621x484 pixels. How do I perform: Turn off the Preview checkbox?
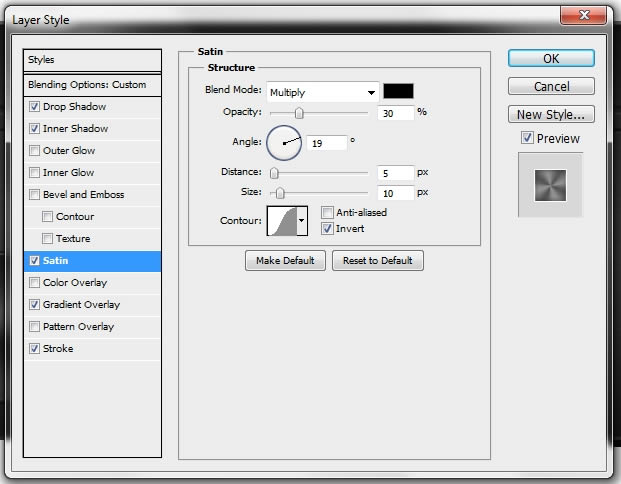[527, 138]
